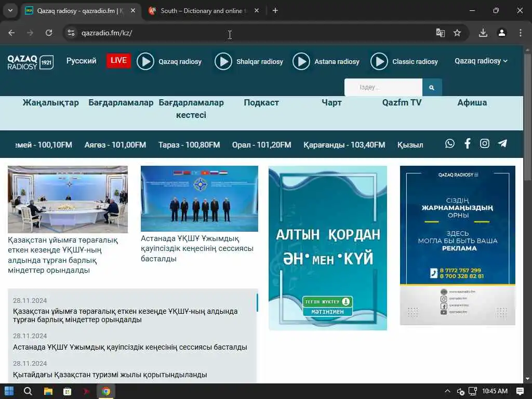Open the Qazfm TV menu item

click(402, 102)
